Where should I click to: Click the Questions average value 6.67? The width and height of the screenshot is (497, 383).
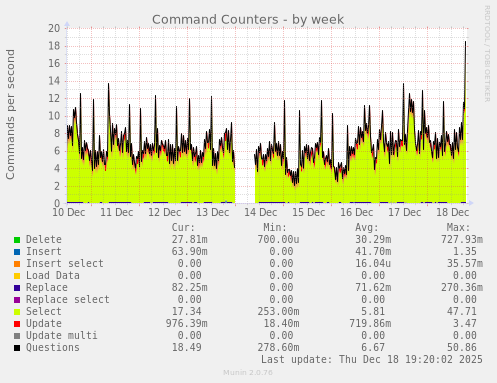coord(373,348)
